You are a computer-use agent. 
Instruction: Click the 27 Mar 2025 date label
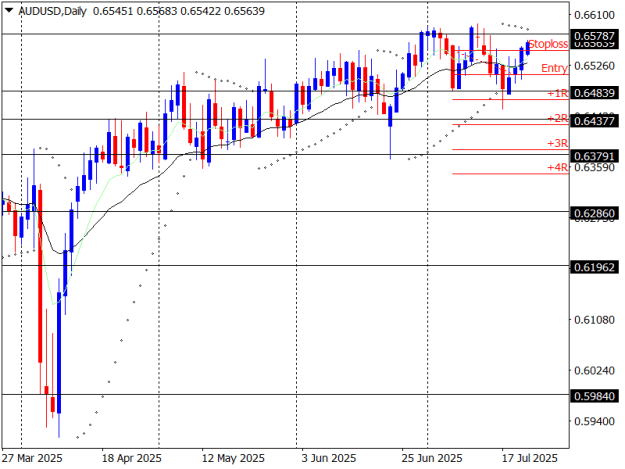point(32,458)
